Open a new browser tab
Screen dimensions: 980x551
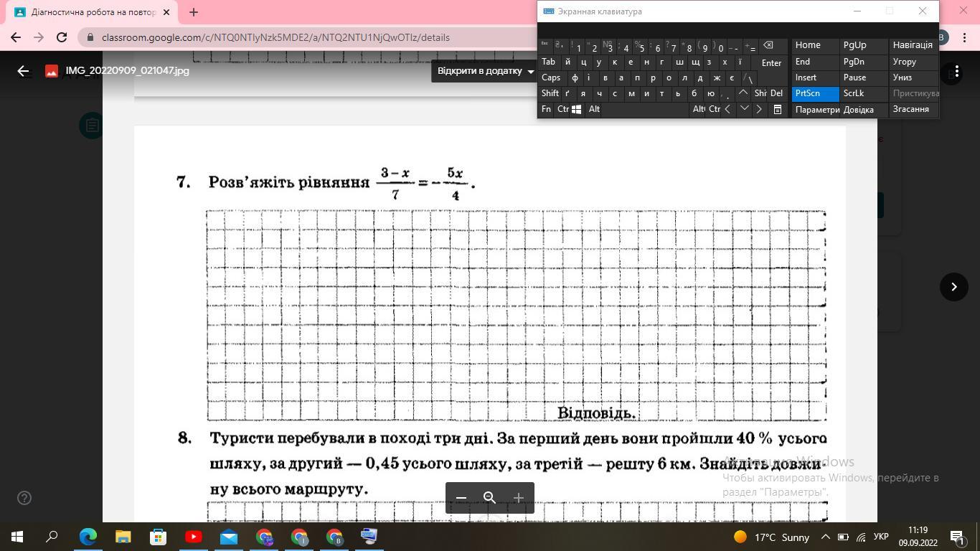pos(193,12)
